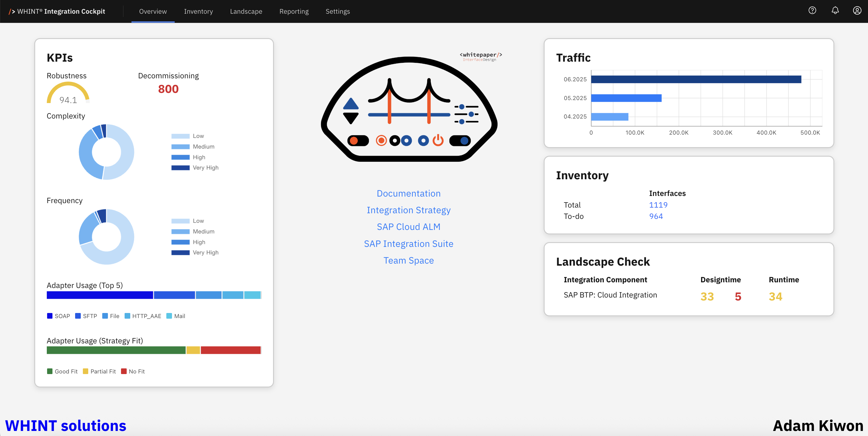Screen dimensions: 868x436
Task: Open the SAP Integration Suite link
Action: pos(408,244)
